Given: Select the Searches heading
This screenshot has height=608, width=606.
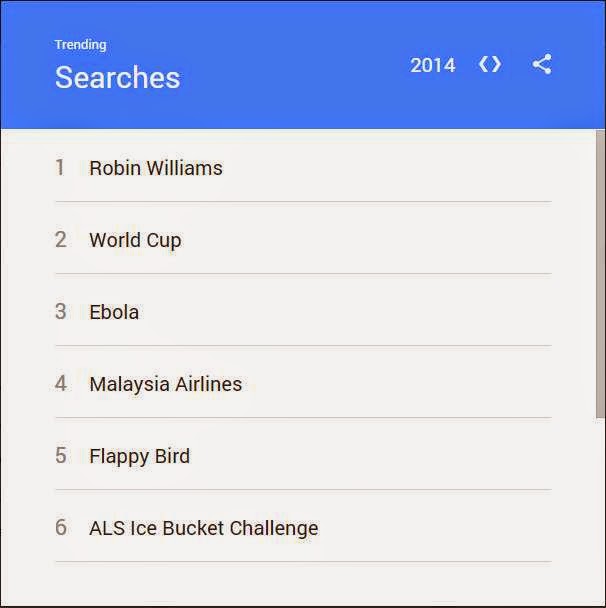Looking at the screenshot, I should [x=117, y=77].
